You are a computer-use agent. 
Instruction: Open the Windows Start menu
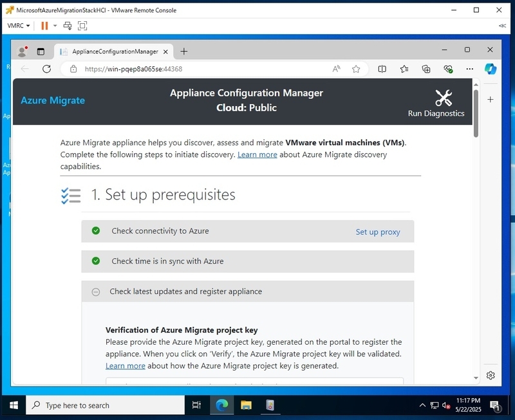(x=14, y=406)
